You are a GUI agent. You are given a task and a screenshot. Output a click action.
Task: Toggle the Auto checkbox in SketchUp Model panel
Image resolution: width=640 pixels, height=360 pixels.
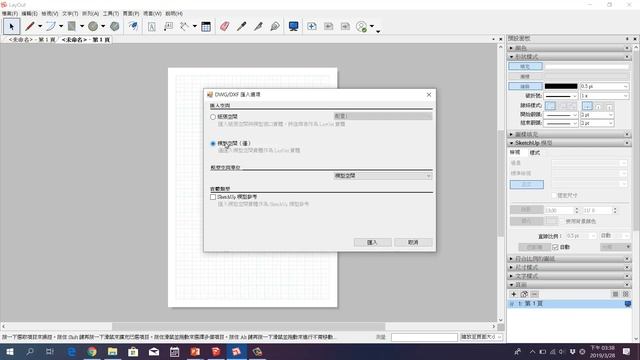pyautogui.click(x=555, y=247)
